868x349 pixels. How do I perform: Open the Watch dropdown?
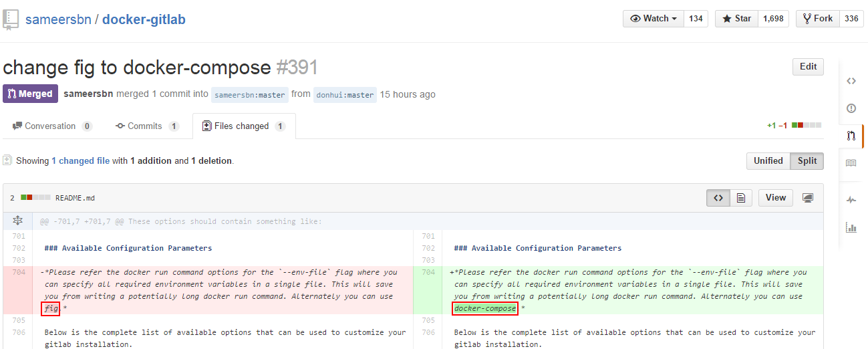653,19
